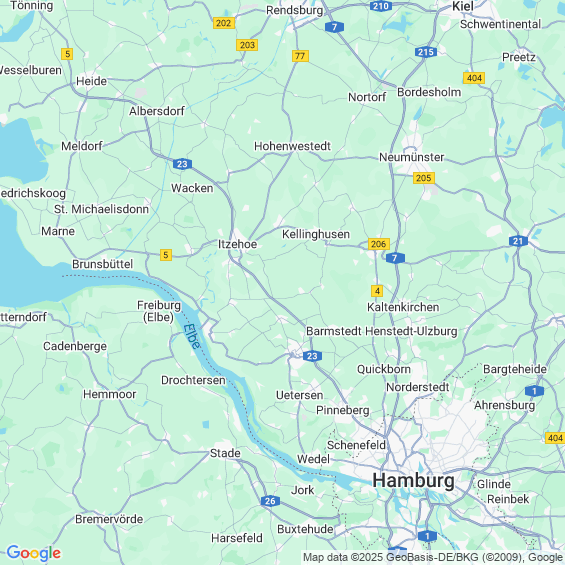This screenshot has width=565, height=565.
Task: Click the yellow 203 road shield
Action: [x=247, y=45]
